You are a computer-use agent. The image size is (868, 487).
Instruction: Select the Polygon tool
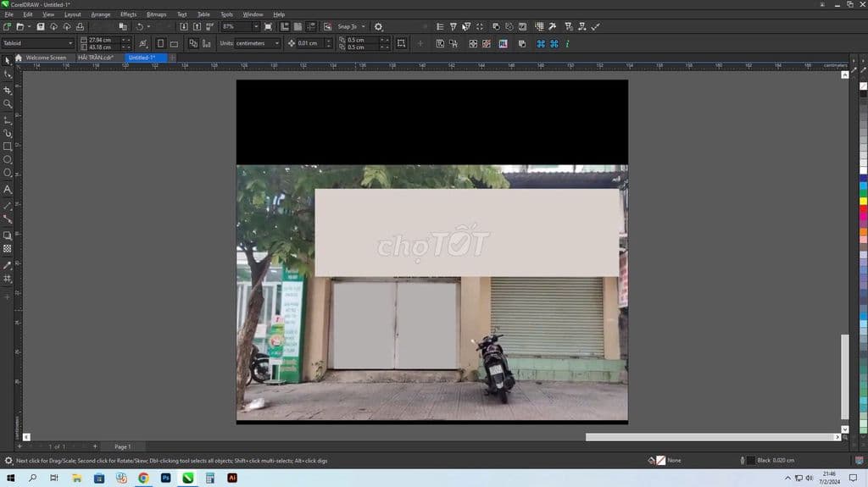[7, 174]
